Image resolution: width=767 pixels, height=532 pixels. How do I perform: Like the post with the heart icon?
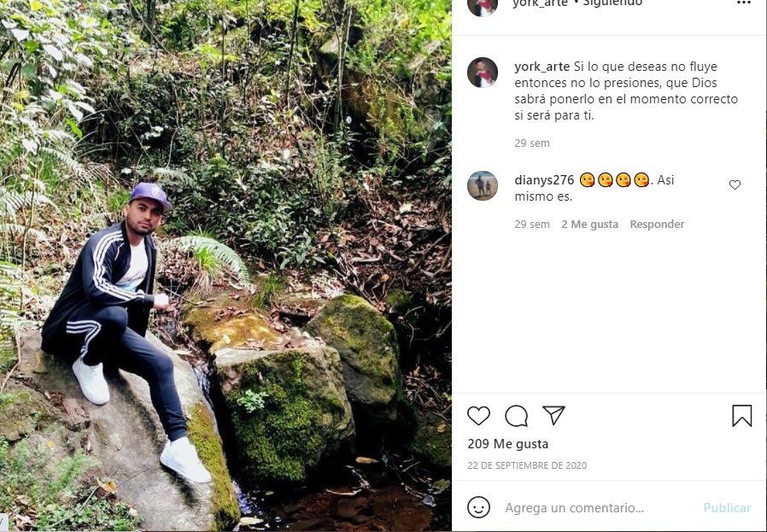(479, 416)
